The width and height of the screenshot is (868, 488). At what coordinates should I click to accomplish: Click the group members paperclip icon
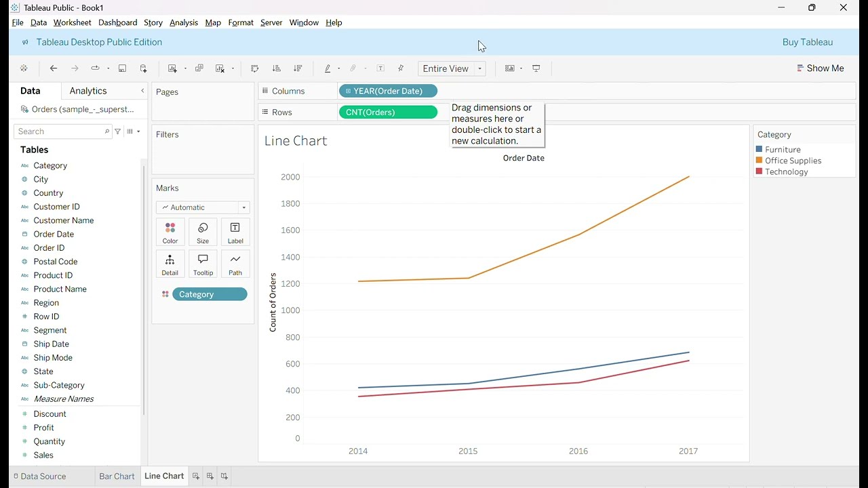pos(353,68)
